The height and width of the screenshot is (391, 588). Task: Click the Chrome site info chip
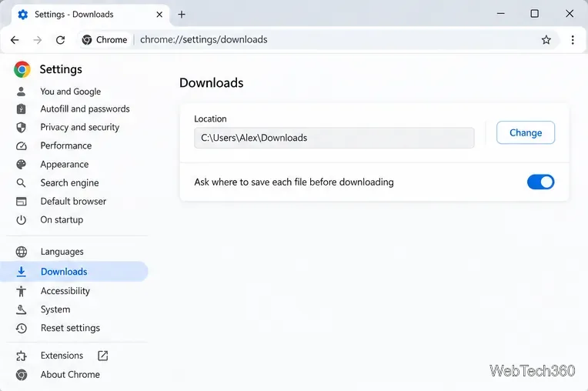pyautogui.click(x=105, y=40)
